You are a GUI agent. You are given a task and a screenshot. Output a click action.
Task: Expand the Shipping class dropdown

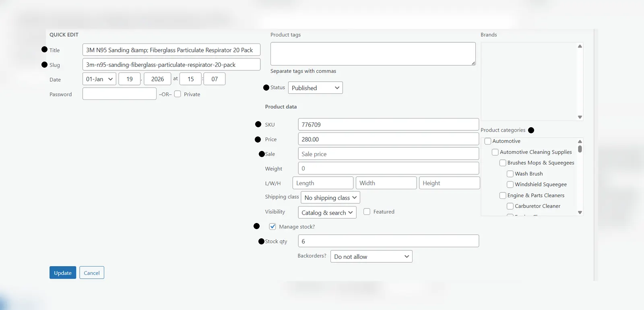point(330,198)
